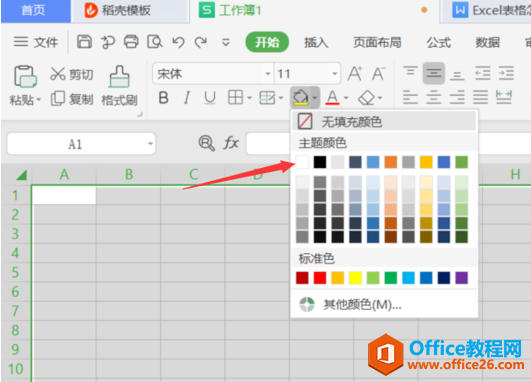This screenshot has height=382, width=531.
Task: Click the Paste clipboard icon
Action: [25, 77]
